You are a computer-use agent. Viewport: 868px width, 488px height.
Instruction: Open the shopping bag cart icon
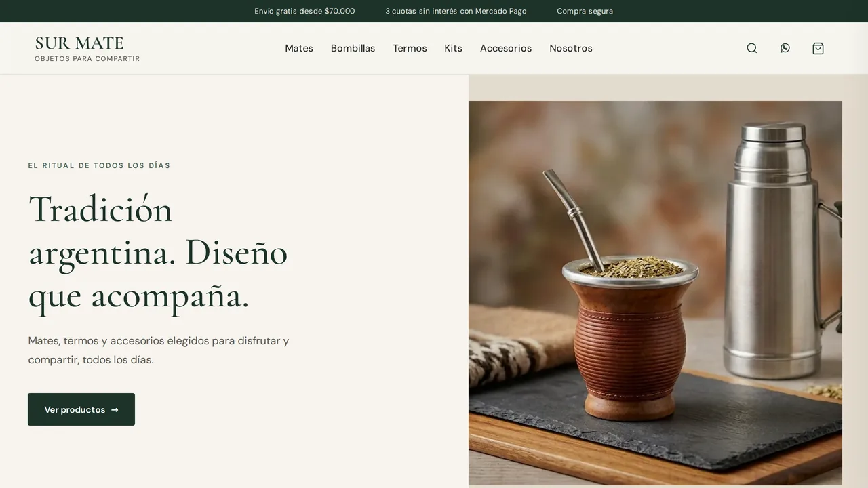(x=818, y=48)
